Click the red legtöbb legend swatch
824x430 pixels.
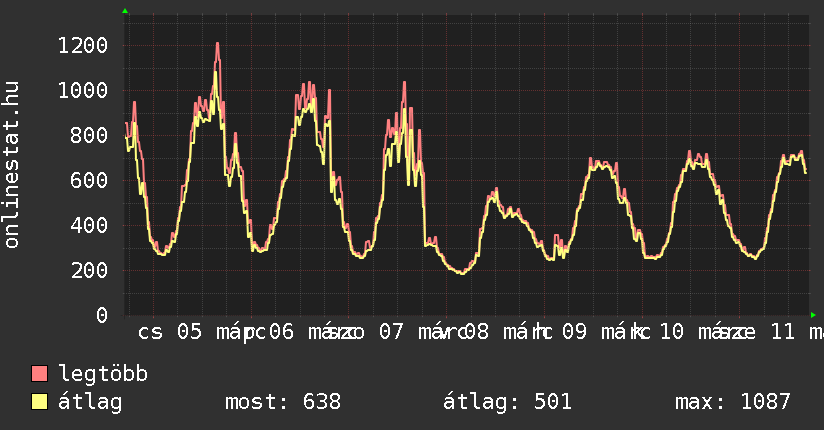pyautogui.click(x=40, y=374)
